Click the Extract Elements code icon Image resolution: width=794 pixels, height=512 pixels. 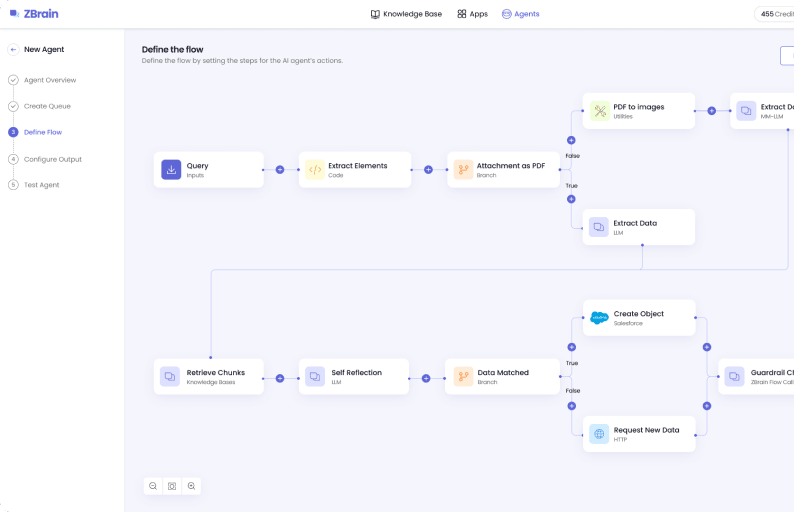[x=315, y=170]
